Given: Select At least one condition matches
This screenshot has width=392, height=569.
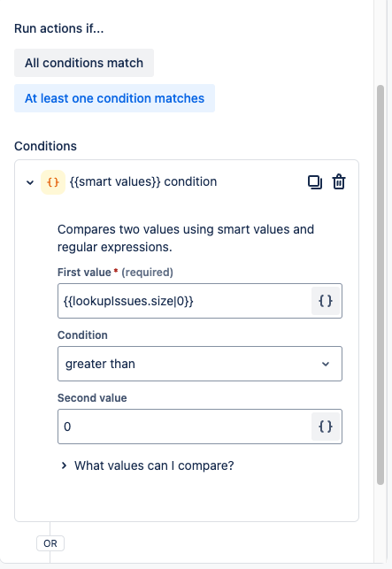Looking at the screenshot, I should click(114, 98).
